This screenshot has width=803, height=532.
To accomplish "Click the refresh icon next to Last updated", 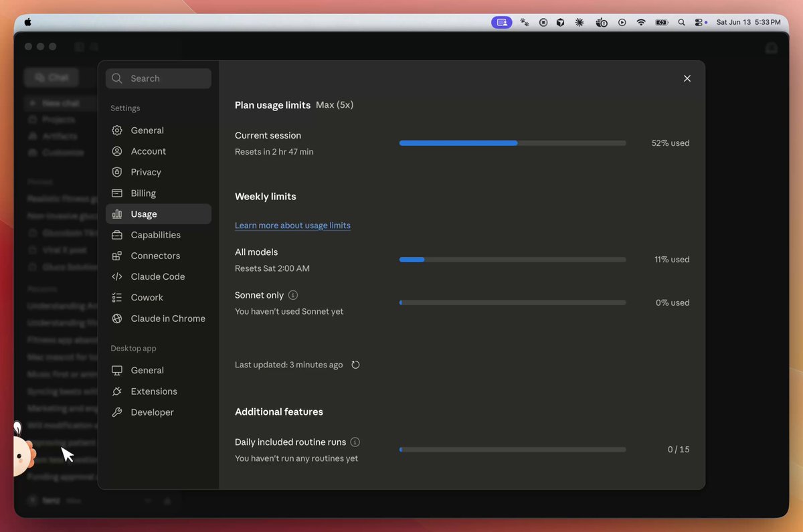I will [x=355, y=365].
